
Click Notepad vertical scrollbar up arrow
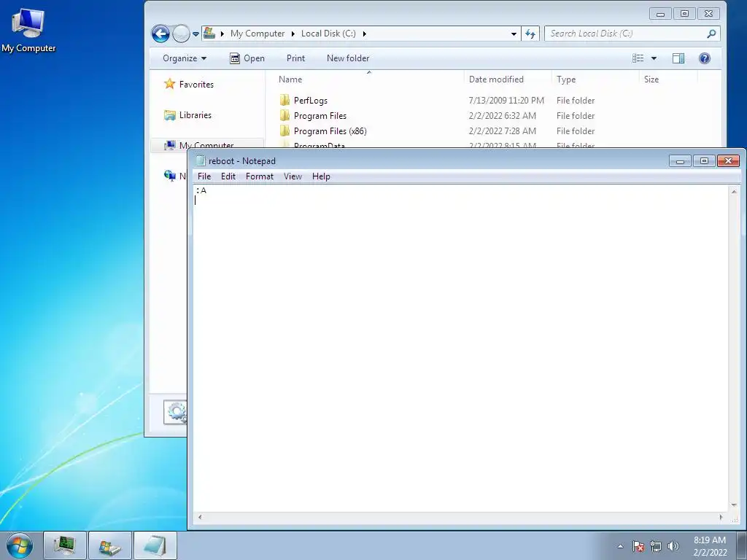(x=734, y=192)
